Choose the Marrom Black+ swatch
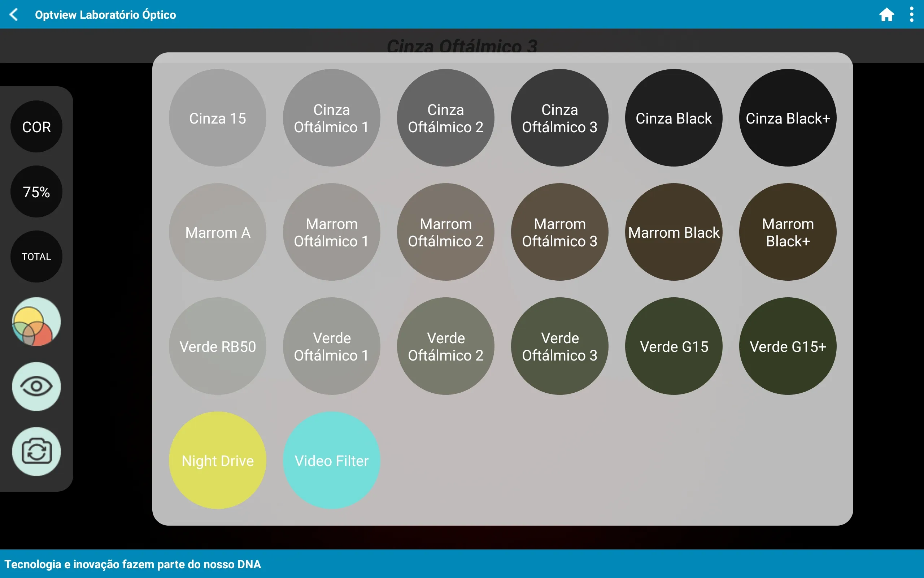The width and height of the screenshot is (924, 578). [788, 232]
